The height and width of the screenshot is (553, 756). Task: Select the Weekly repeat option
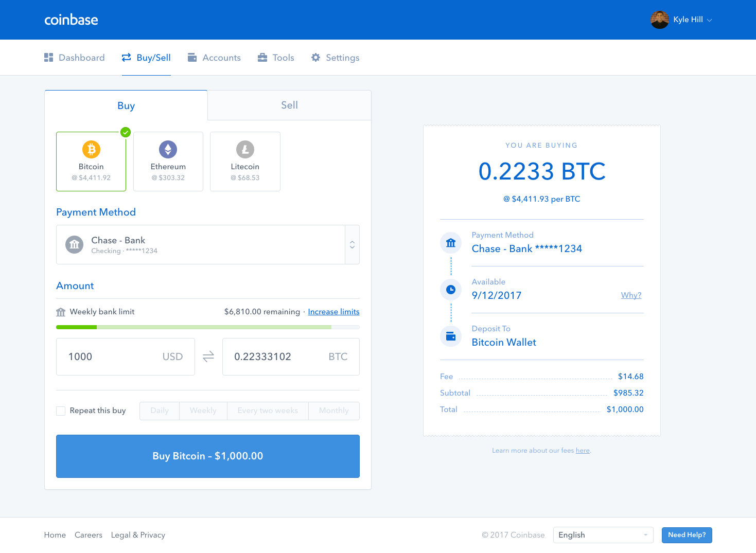[203, 411]
